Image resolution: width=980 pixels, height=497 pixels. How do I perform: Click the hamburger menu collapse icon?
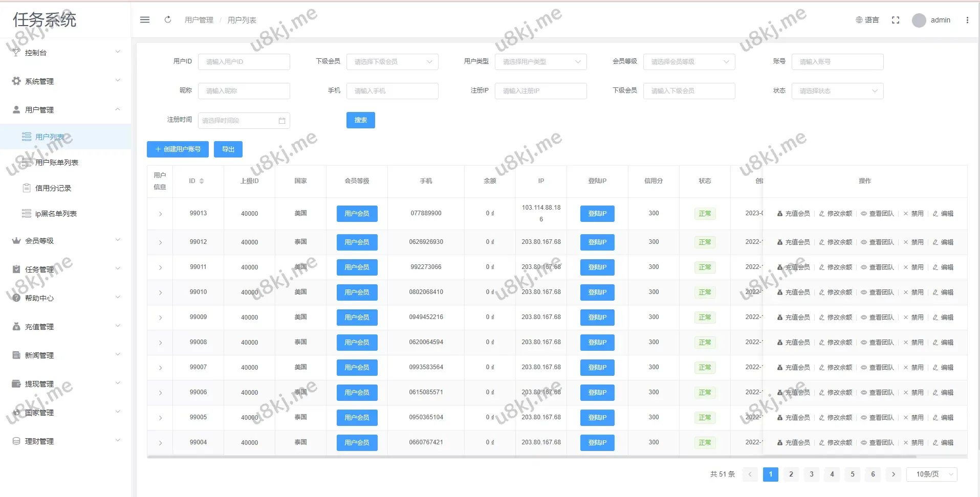(145, 20)
